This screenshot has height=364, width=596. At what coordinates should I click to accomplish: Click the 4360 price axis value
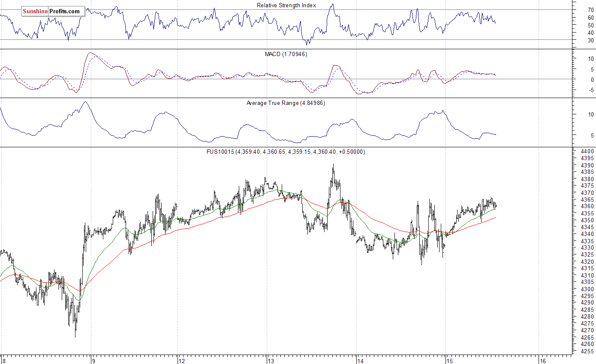[x=588, y=206]
